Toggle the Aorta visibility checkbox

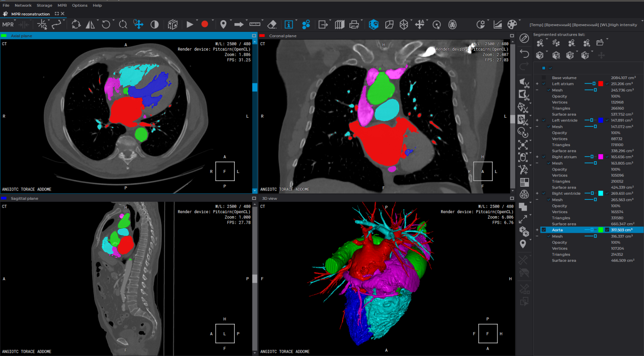(x=544, y=230)
